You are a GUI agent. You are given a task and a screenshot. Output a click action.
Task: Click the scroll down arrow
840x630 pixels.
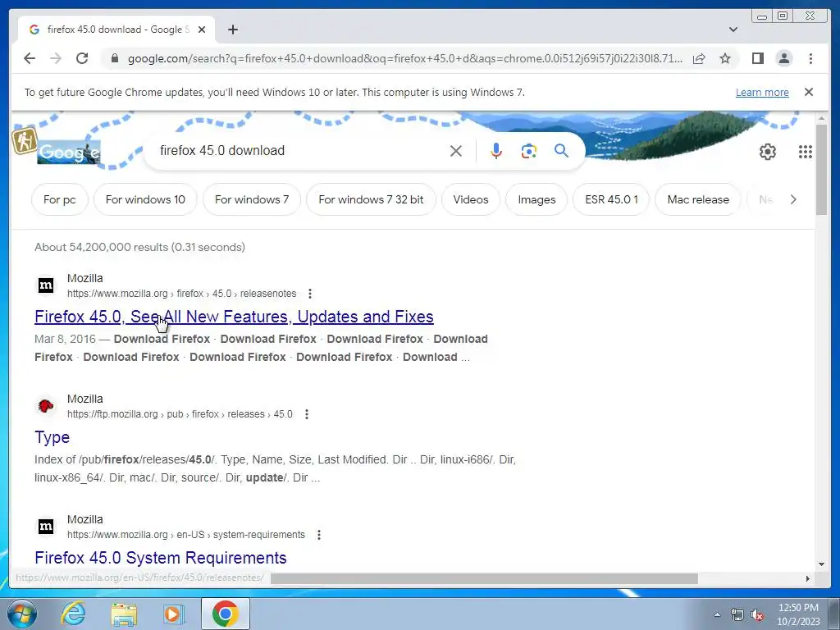click(821, 564)
